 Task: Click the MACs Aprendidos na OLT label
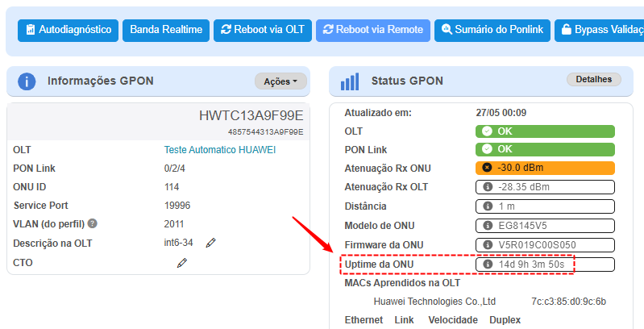402,283
